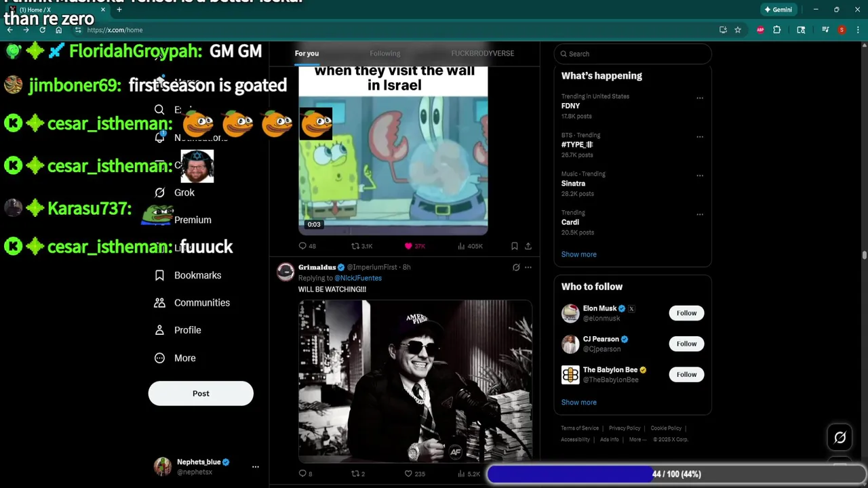Open Grimaldus profile avatar
This screenshot has height=488, width=868.
[285, 272]
